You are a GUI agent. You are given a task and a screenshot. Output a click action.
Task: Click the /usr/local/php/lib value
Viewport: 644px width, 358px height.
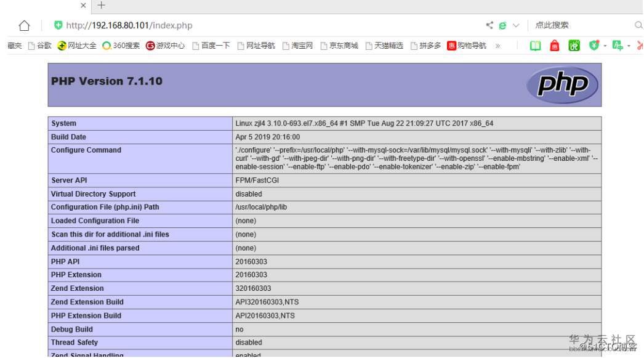[x=261, y=207]
